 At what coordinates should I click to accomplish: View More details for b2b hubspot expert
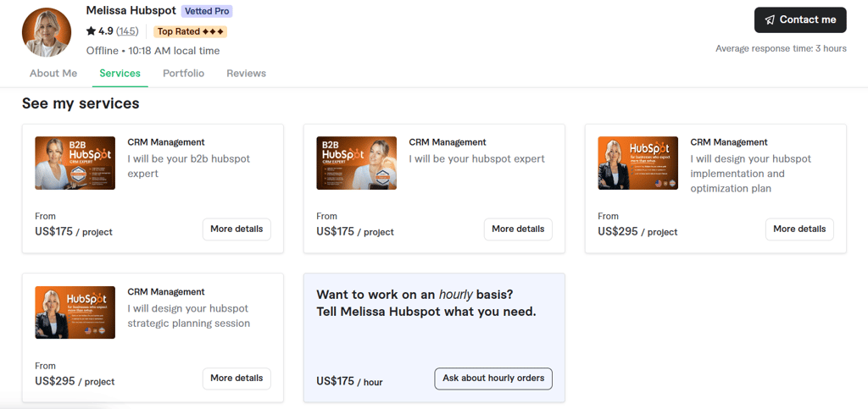tap(236, 229)
